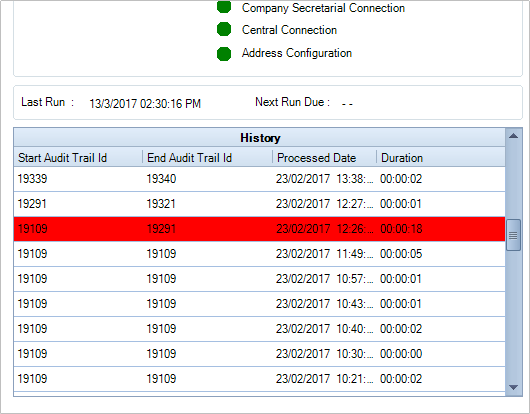
Task: Select End Audit Trail Id 19340 cell
Action: coord(161,179)
